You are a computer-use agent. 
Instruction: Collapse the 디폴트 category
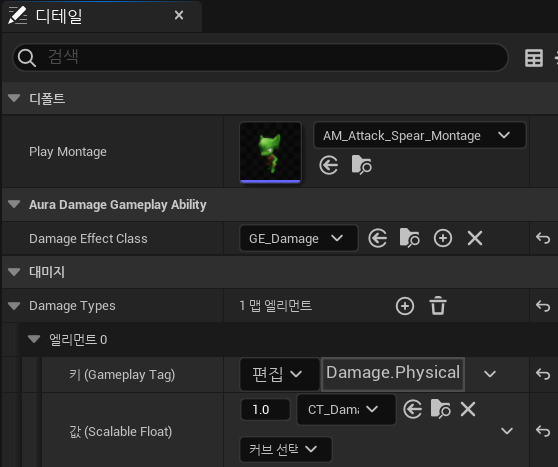point(14,98)
